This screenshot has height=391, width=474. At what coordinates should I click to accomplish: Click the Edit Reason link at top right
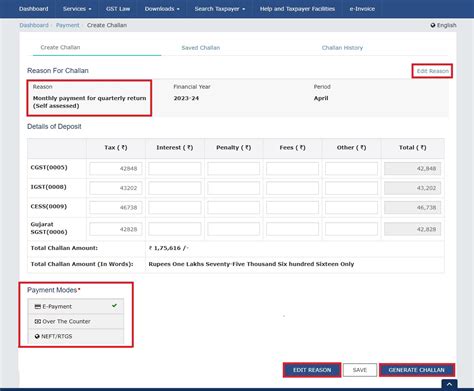(432, 71)
